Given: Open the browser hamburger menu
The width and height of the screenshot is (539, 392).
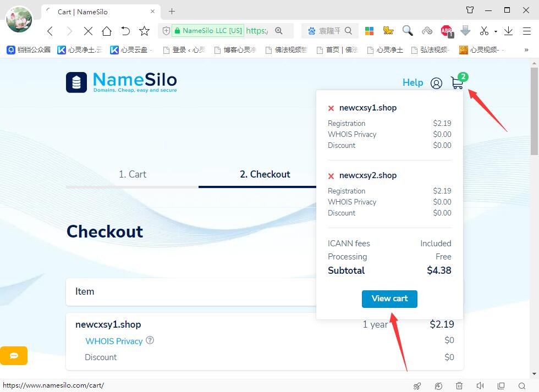Looking at the screenshot, I should (527, 31).
